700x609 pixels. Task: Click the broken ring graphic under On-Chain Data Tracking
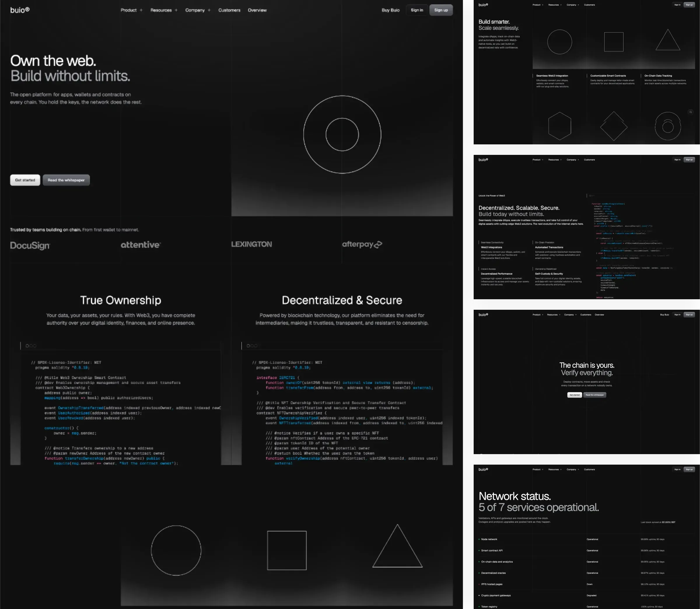(668, 126)
